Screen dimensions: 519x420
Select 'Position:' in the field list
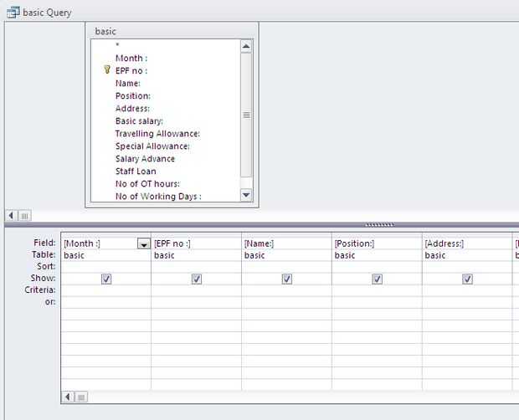(x=133, y=96)
